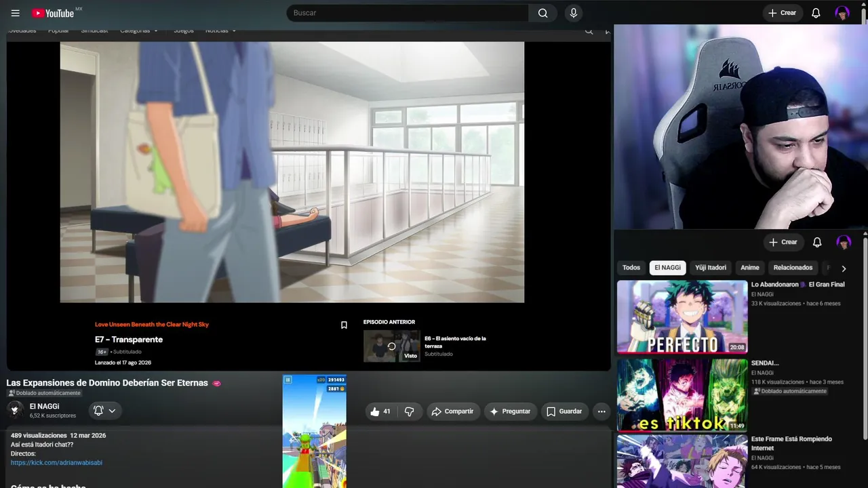Open the kick.com/adrianwabisabi link

pyautogui.click(x=56, y=463)
